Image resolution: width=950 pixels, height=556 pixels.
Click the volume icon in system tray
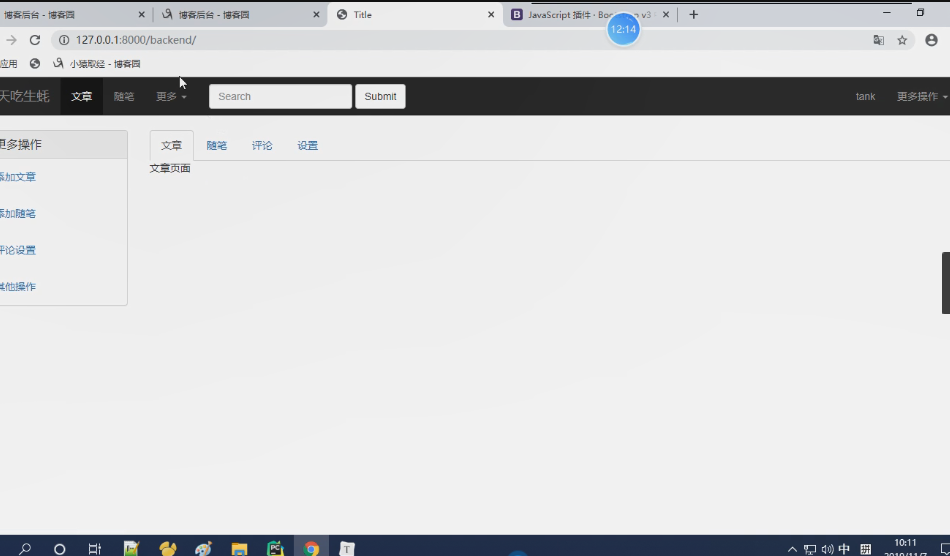(x=828, y=549)
